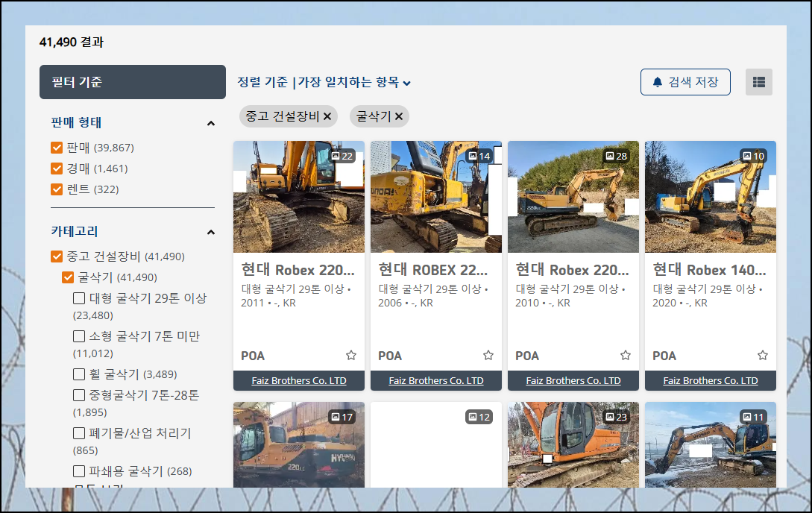Open Faiz Brothers link under 2006 ROBEX
Image resolution: width=812 pixels, height=513 pixels.
pyautogui.click(x=436, y=381)
